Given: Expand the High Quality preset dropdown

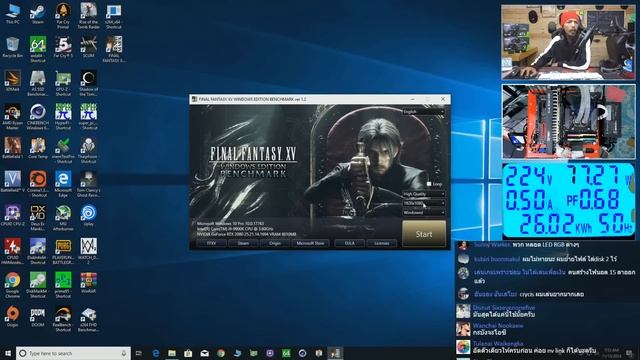Looking at the screenshot, I should pyautogui.click(x=423, y=194).
